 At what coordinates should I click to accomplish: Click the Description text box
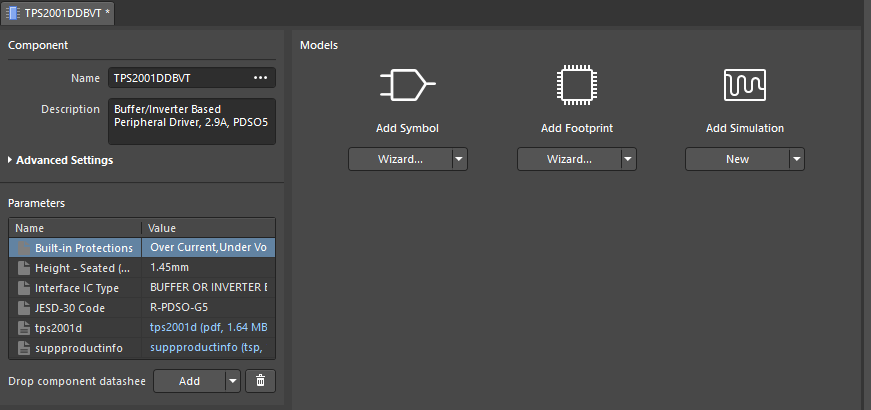pyautogui.click(x=192, y=121)
